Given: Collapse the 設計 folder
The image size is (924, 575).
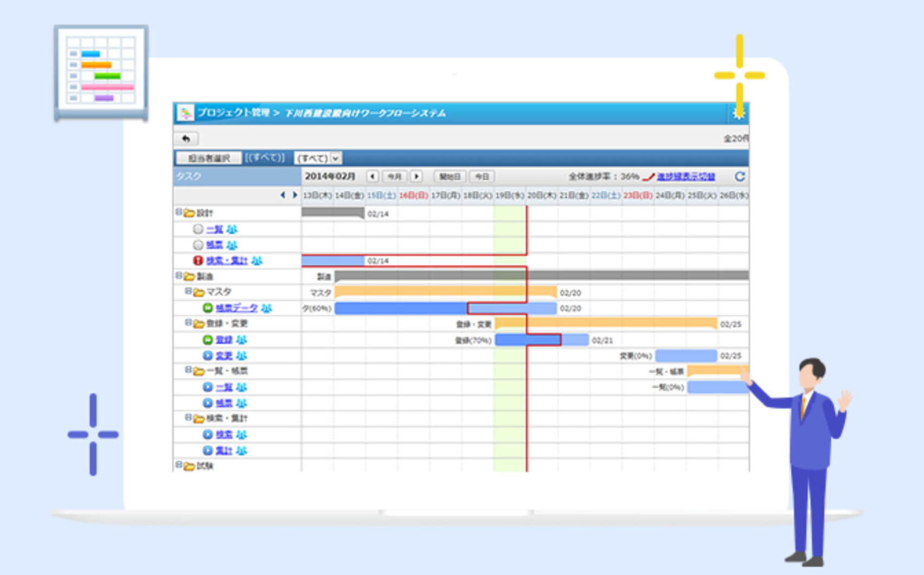Looking at the screenshot, I should click(x=178, y=212).
